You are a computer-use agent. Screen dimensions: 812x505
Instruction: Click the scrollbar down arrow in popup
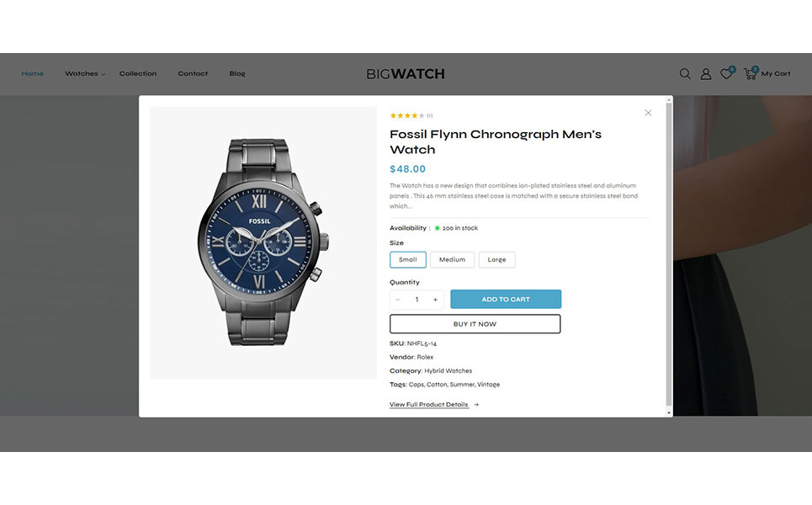click(x=669, y=412)
